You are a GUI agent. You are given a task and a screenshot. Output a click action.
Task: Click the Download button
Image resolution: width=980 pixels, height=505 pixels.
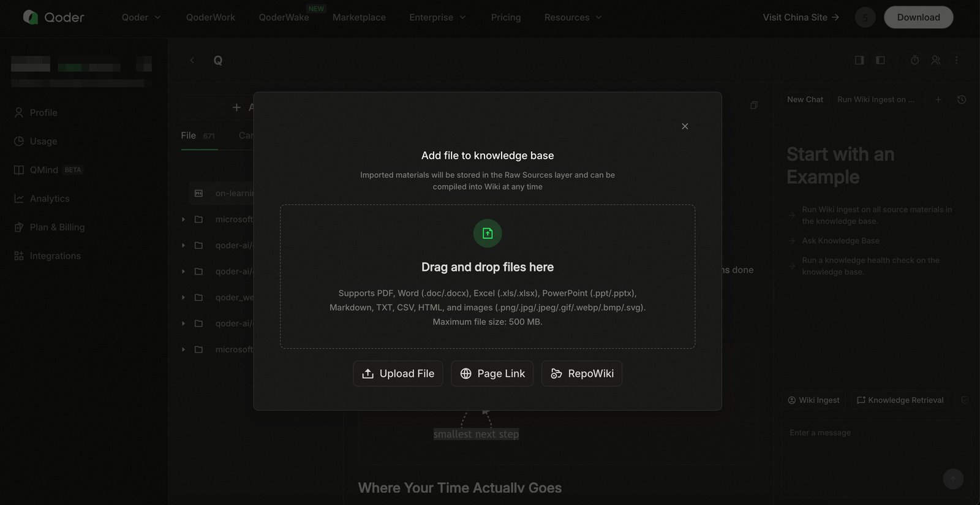[918, 17]
